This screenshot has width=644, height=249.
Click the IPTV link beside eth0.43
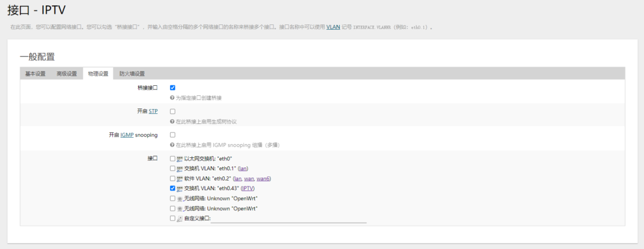[x=247, y=189]
